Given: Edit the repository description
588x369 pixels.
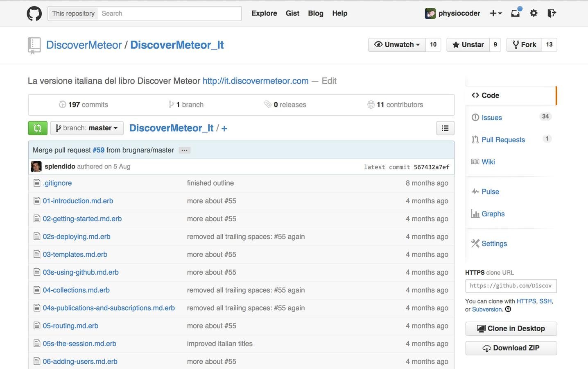Looking at the screenshot, I should tap(329, 81).
